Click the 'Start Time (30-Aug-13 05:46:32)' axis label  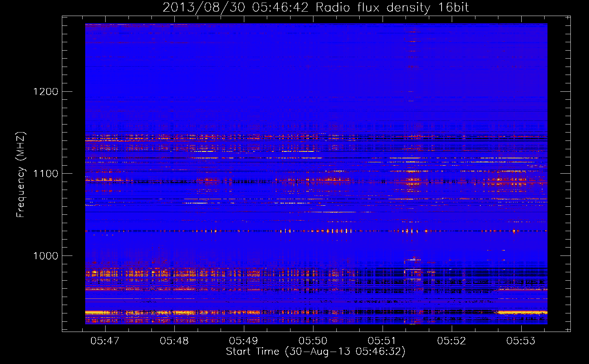point(316,352)
